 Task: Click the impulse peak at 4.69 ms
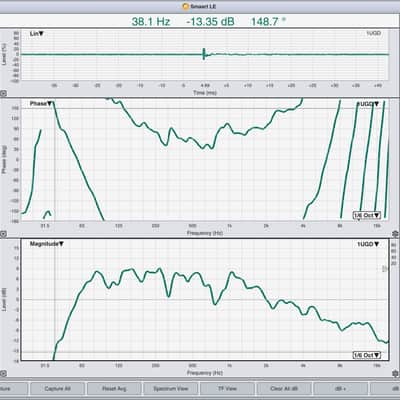click(204, 54)
